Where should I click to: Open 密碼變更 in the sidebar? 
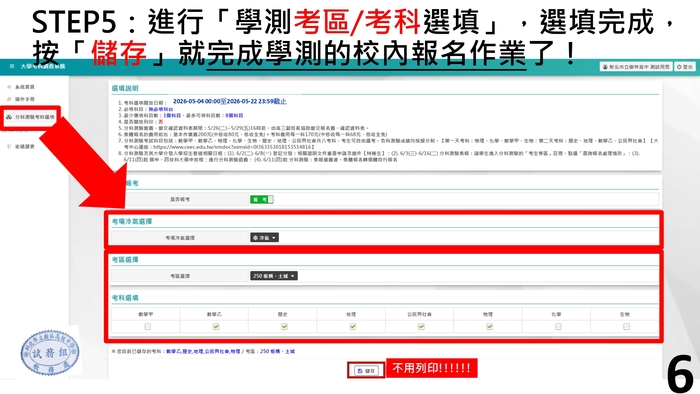[x=25, y=146]
